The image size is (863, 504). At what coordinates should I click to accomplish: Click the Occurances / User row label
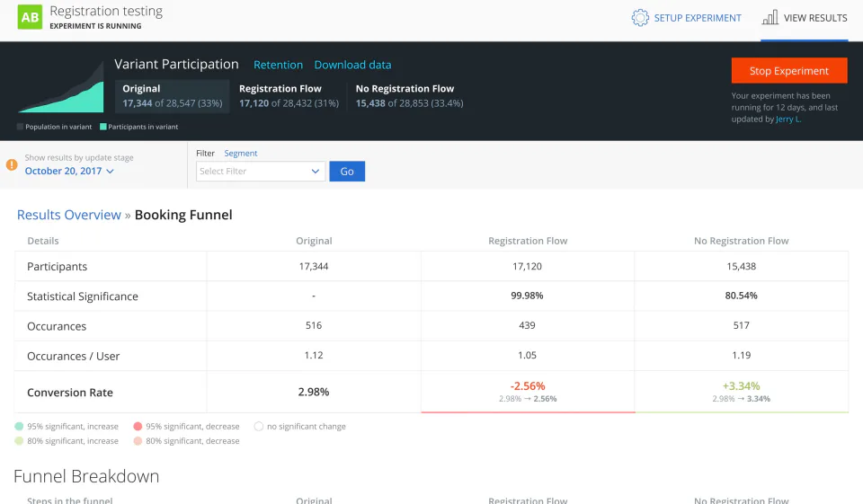[73, 356]
